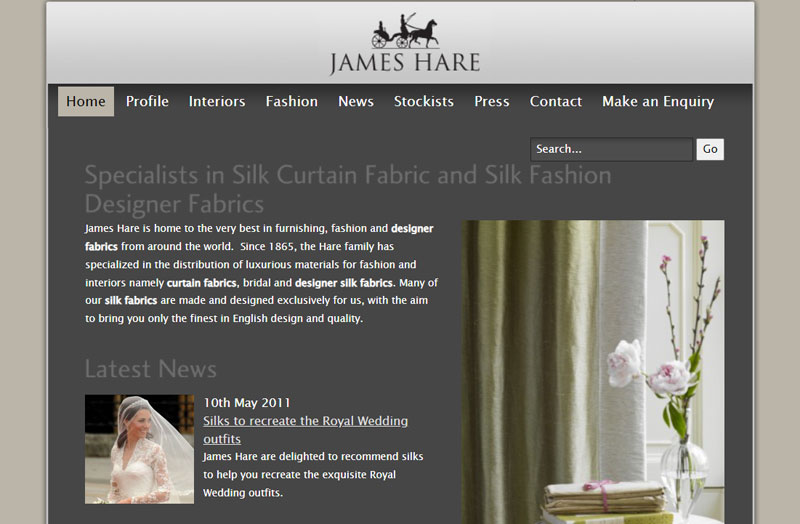Open the Profile menu item

point(147,101)
